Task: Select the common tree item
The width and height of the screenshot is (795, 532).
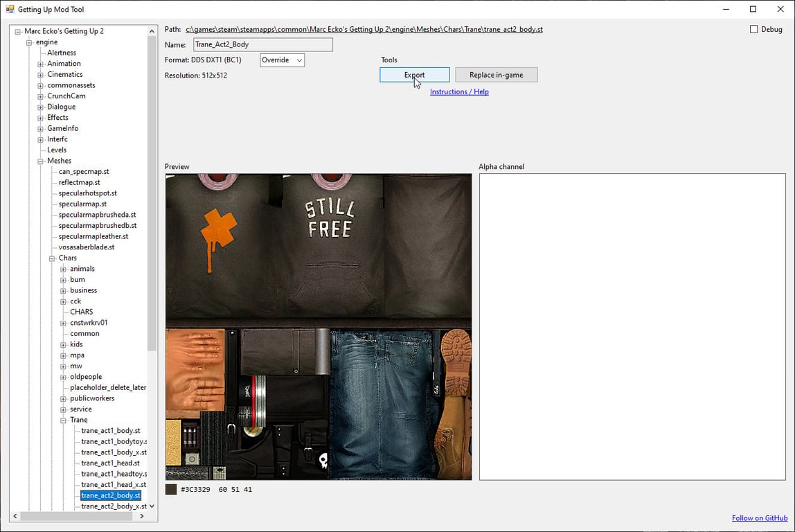Action: click(x=84, y=334)
